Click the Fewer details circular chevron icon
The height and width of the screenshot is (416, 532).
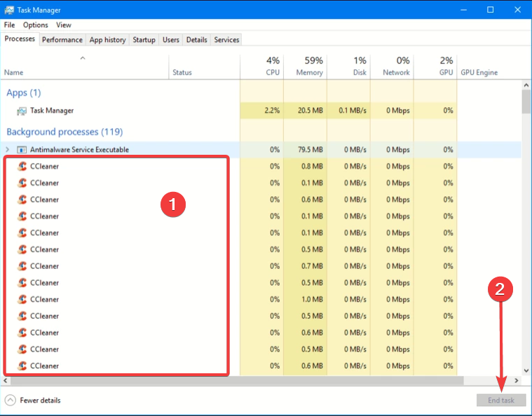(11, 400)
